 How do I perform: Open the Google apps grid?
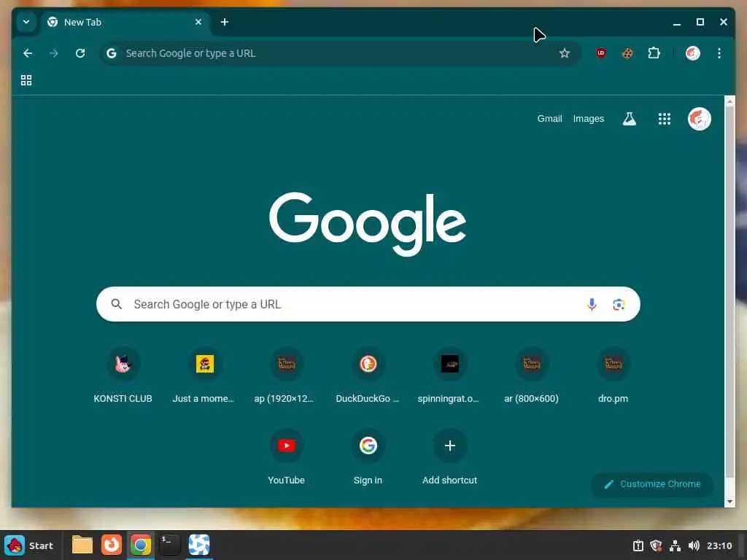coord(664,119)
